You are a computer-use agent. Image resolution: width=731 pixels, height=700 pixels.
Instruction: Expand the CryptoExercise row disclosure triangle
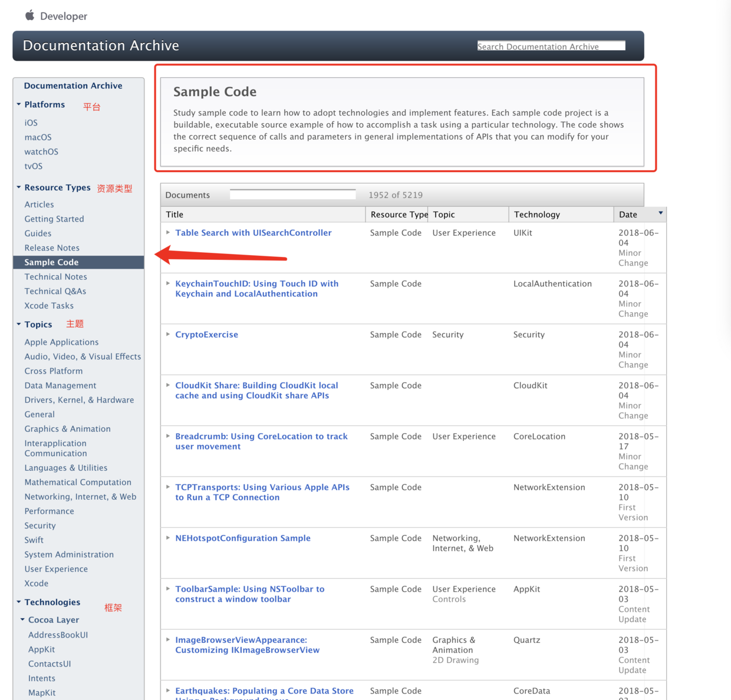168,334
